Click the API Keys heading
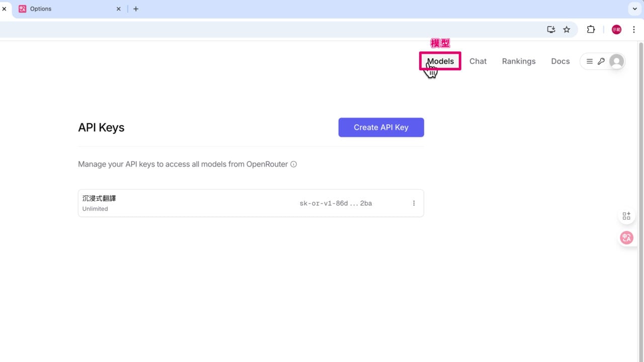Image resolution: width=644 pixels, height=362 pixels. [x=101, y=127]
